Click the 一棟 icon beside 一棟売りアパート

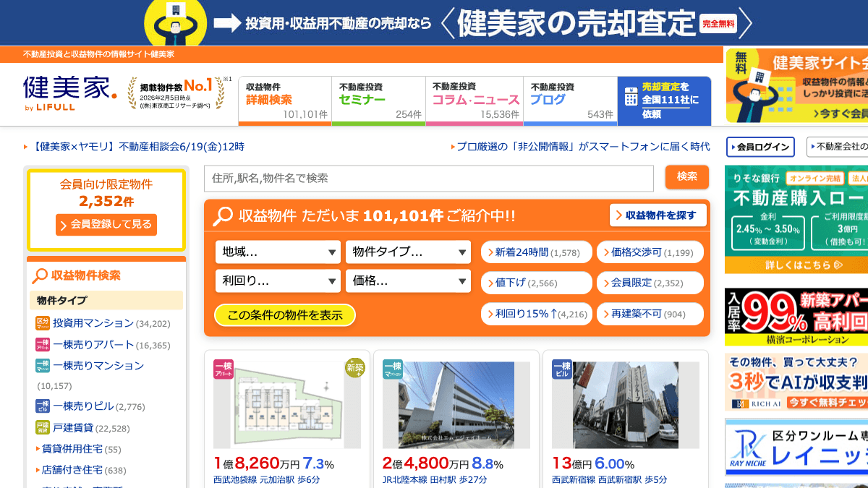(x=42, y=345)
